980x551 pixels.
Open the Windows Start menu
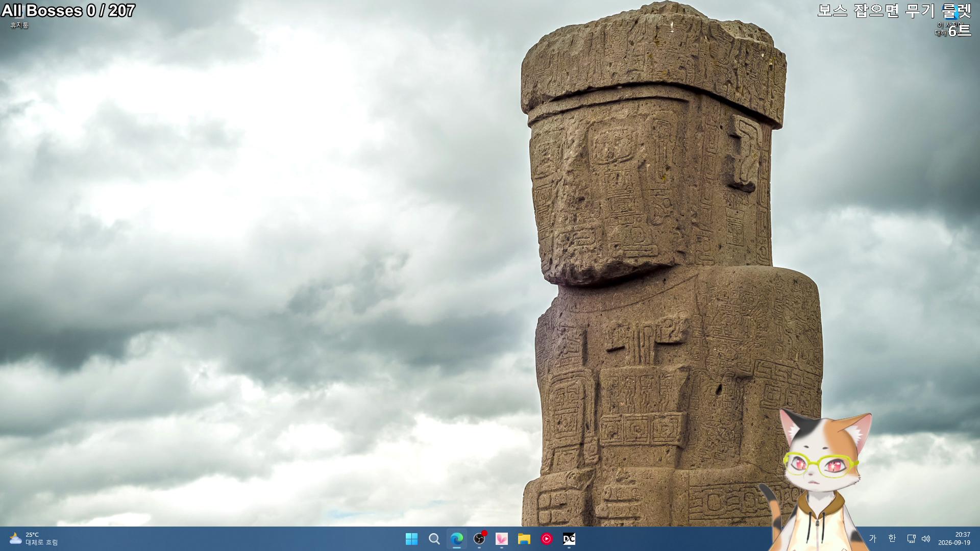411,539
